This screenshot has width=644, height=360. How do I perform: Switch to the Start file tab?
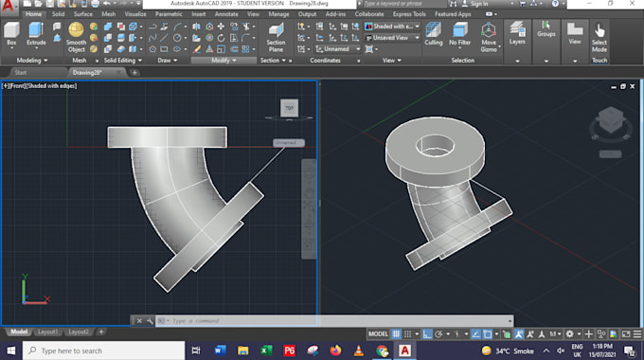click(21, 73)
